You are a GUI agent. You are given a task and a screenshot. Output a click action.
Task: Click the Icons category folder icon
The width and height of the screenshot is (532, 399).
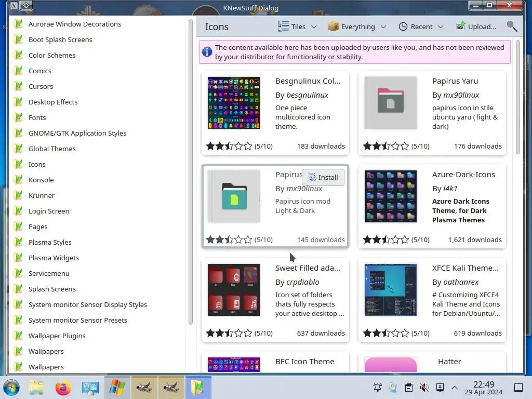18,164
